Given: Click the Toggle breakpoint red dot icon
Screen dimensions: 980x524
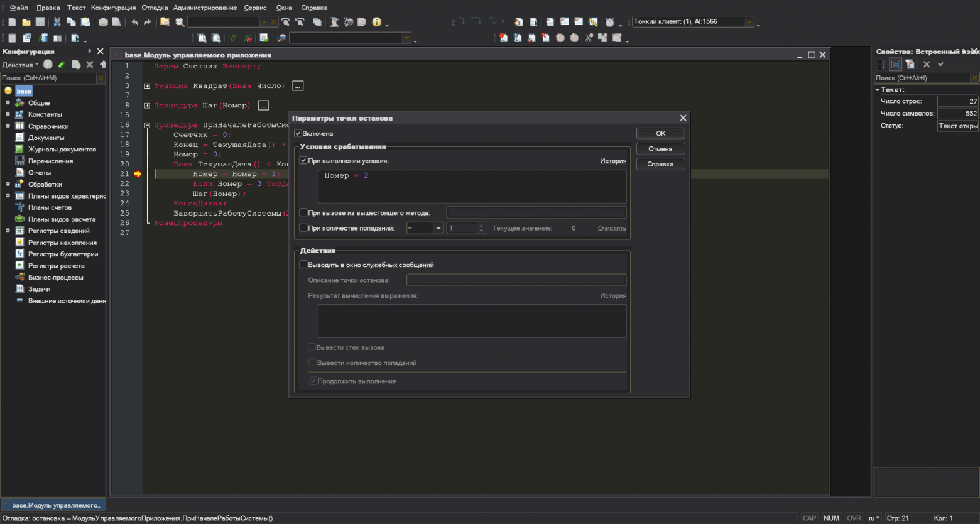Looking at the screenshot, I should [503, 38].
